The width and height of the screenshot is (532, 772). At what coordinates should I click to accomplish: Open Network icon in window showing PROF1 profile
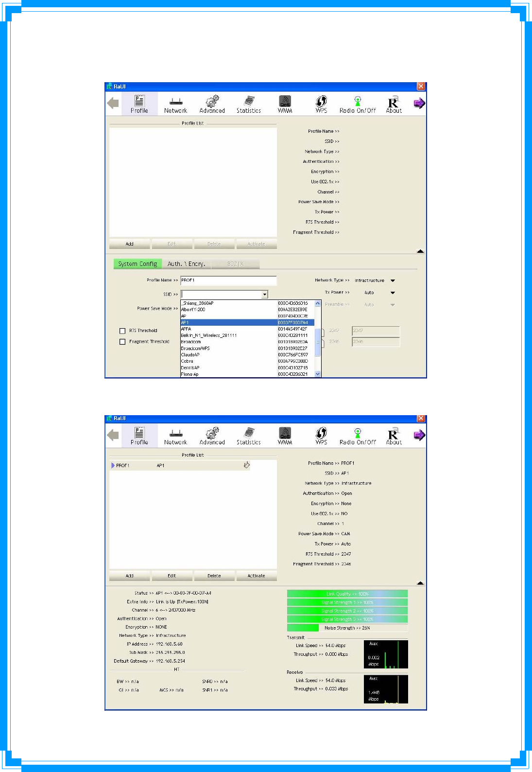(x=175, y=436)
